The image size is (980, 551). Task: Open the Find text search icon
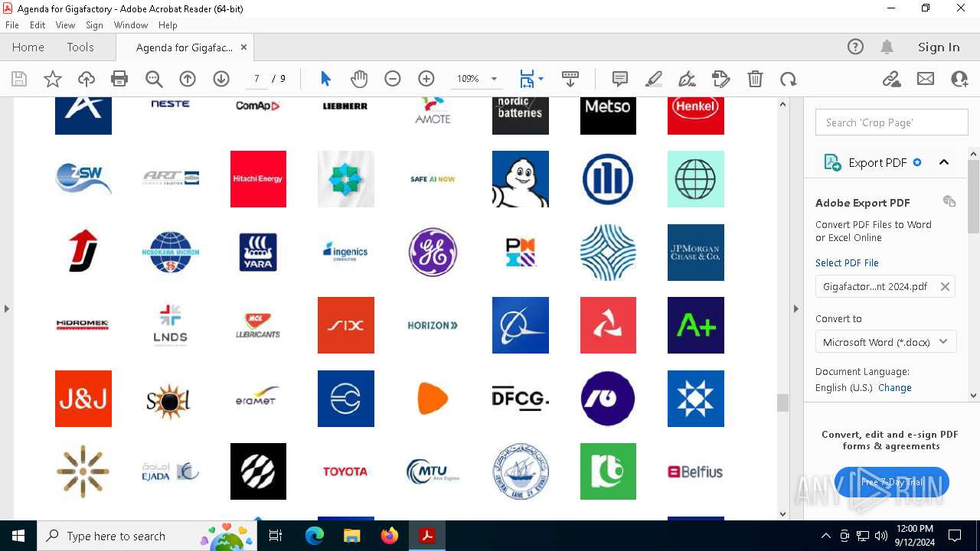[x=154, y=79]
